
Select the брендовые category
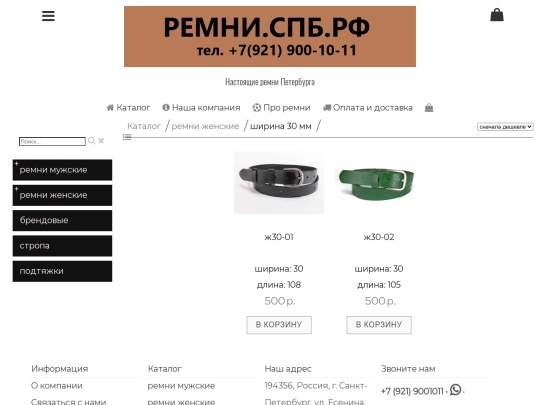pos(62,220)
